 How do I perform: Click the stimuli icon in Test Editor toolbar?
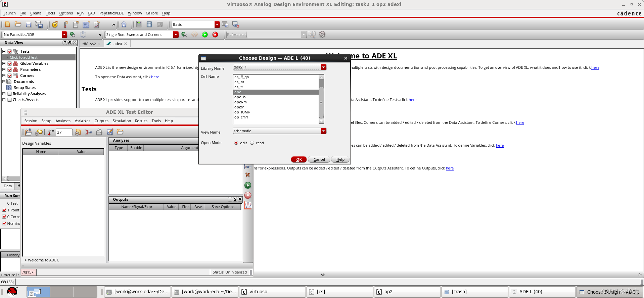pos(89,132)
